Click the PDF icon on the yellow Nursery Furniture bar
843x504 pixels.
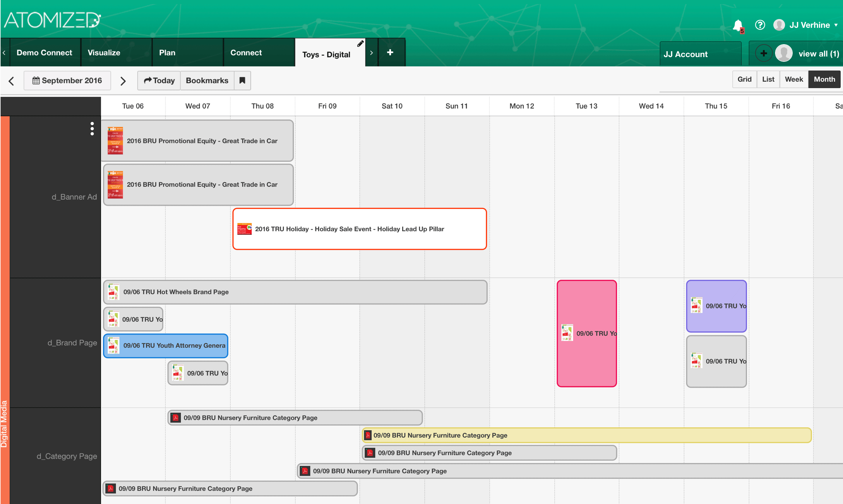pos(368,435)
